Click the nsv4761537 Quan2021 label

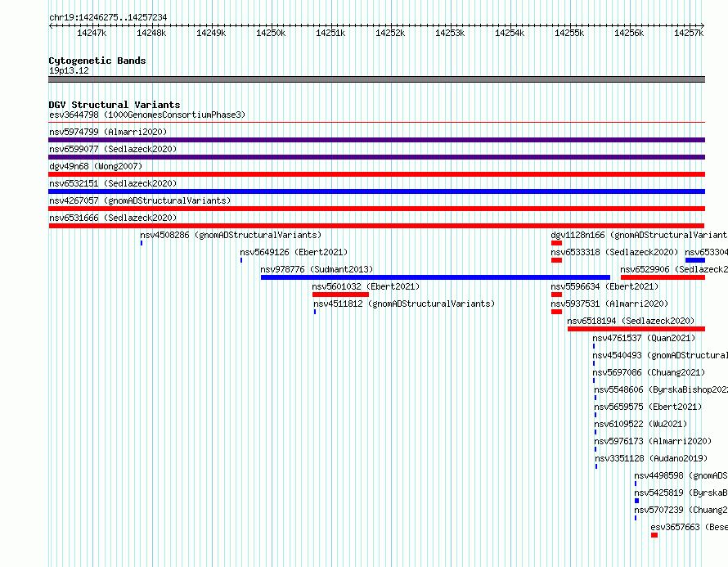point(644,338)
